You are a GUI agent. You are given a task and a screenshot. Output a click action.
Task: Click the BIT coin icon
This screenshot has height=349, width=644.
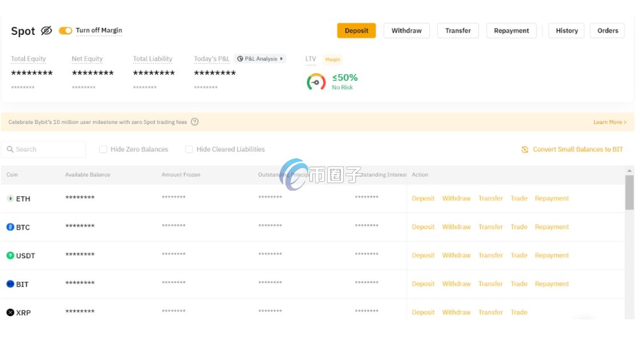point(10,284)
